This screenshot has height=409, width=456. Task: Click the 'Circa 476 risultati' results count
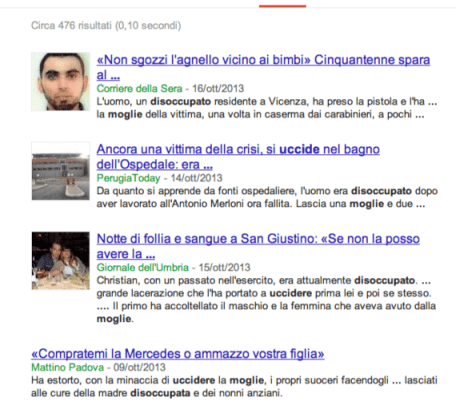point(106,25)
